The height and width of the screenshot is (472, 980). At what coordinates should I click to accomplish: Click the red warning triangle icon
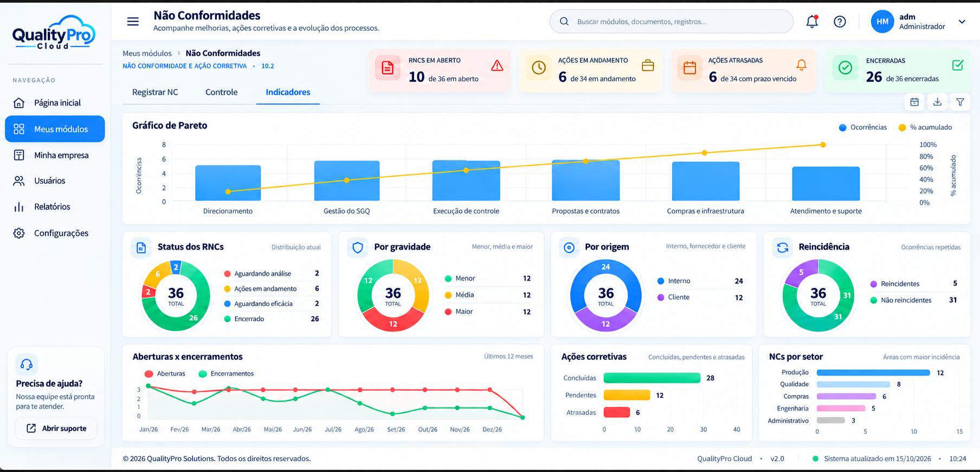tap(497, 66)
